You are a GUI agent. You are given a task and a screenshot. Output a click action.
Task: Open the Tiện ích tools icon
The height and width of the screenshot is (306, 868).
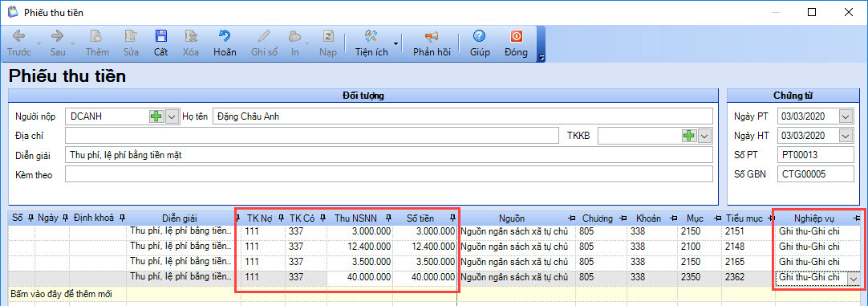tap(371, 37)
